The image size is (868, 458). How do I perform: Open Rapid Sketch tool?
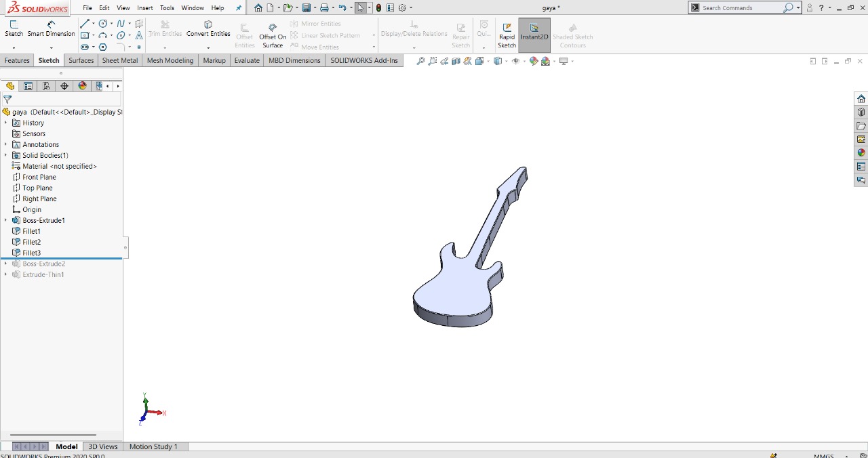point(507,36)
